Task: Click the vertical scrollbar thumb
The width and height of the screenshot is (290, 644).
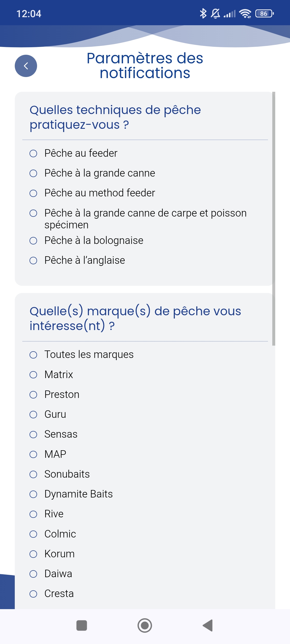Action: click(x=274, y=218)
